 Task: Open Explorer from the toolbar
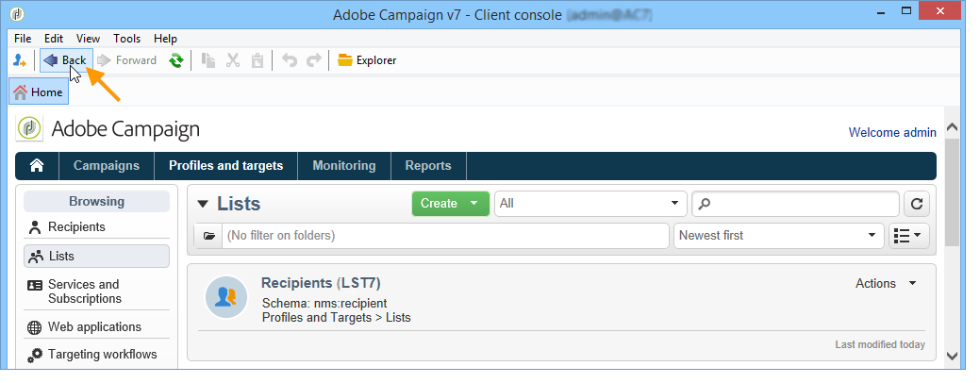point(367,60)
